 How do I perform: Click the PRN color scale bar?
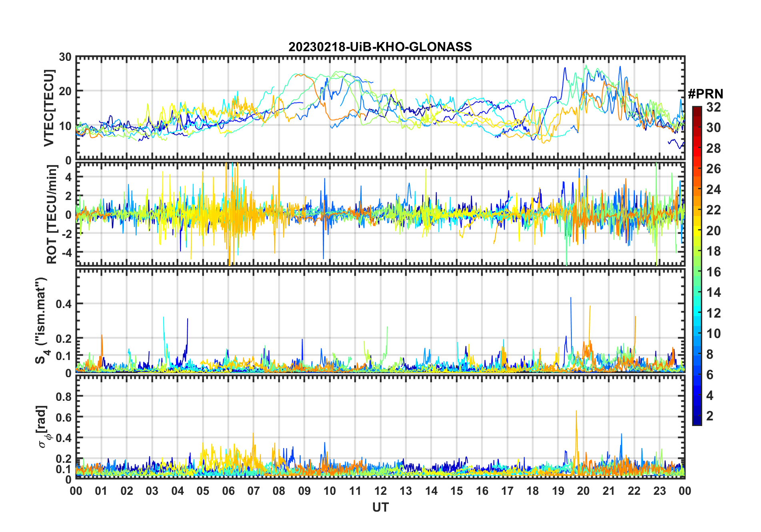coord(697,266)
